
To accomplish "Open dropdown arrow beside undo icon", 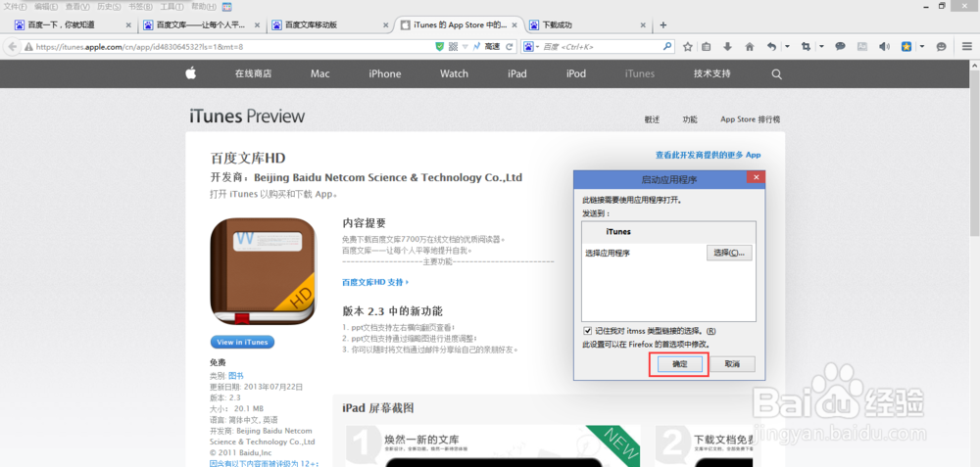I will tap(787, 47).
